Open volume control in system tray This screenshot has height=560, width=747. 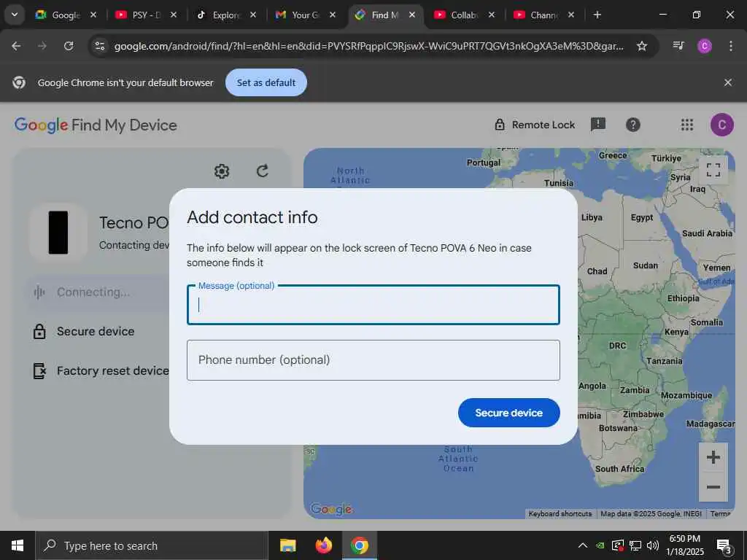(x=653, y=545)
